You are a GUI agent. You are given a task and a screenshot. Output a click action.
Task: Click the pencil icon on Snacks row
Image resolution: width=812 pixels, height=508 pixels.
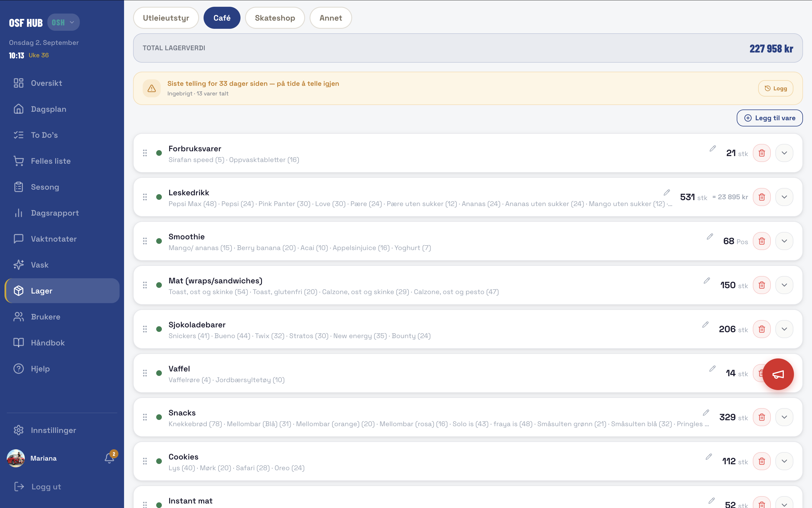(x=706, y=413)
